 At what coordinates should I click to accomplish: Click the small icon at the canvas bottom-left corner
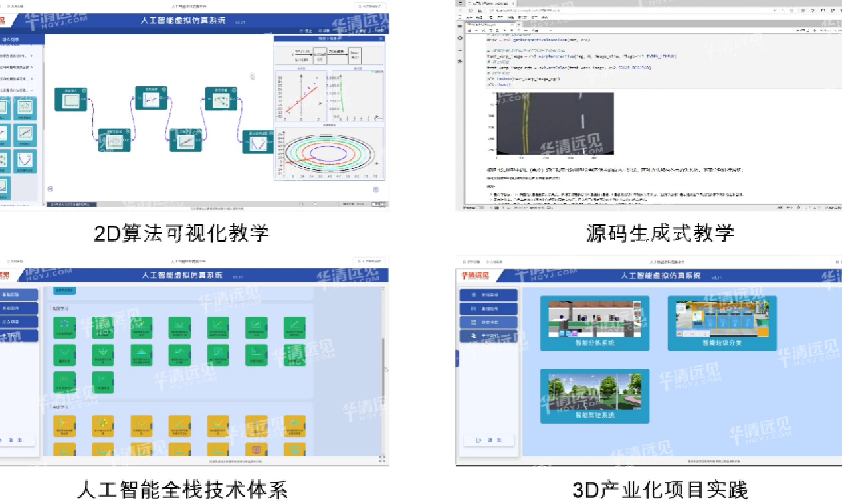(50, 189)
